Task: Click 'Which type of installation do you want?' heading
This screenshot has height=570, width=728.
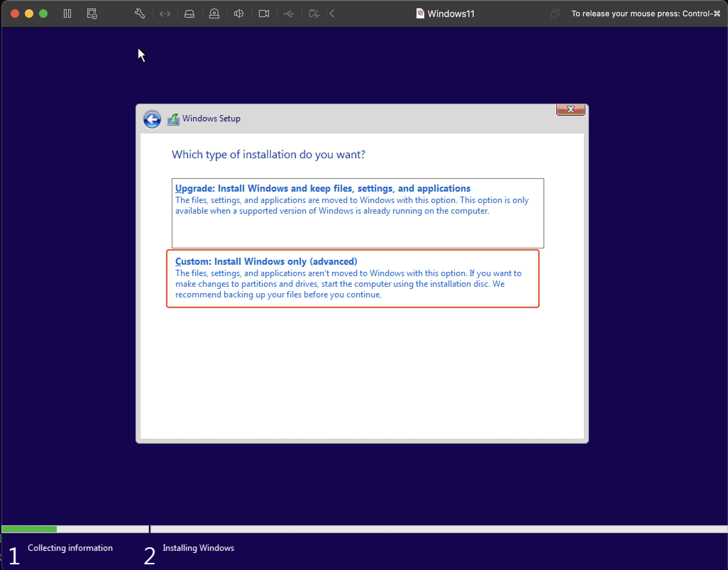Action: tap(268, 155)
